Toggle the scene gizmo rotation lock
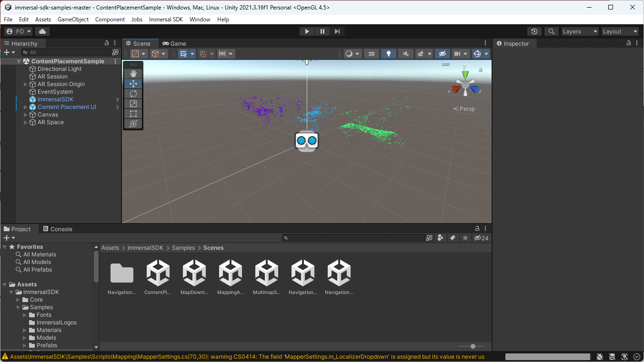 click(x=481, y=70)
